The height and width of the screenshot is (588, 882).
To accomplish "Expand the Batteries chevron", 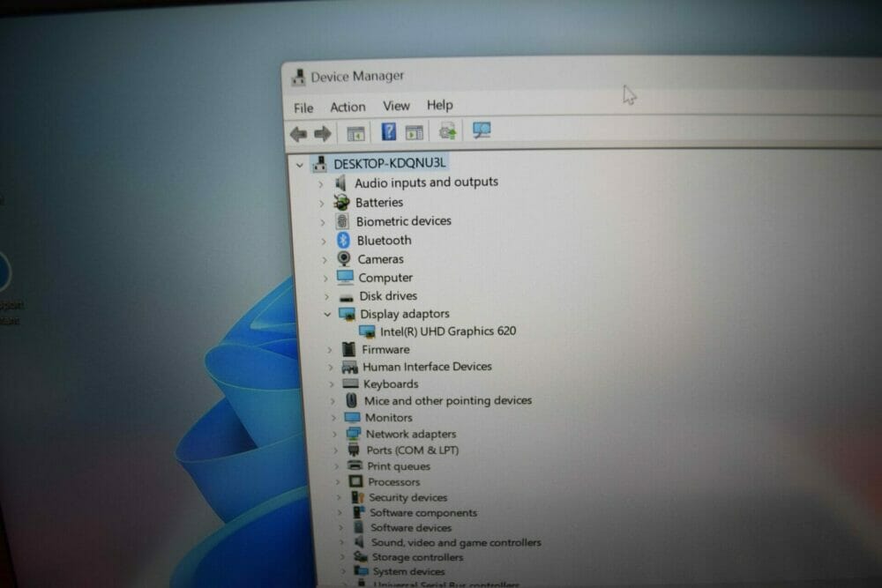I will (x=322, y=203).
